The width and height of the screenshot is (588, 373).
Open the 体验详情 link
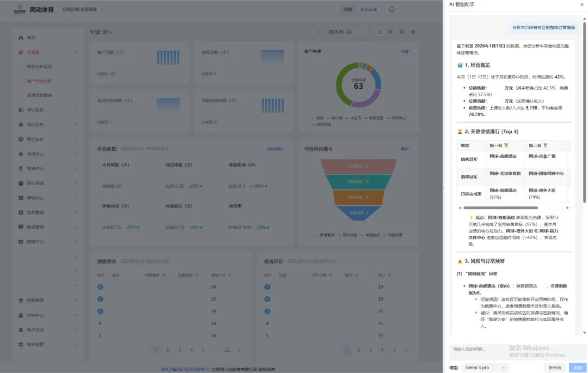pyautogui.click(x=274, y=149)
